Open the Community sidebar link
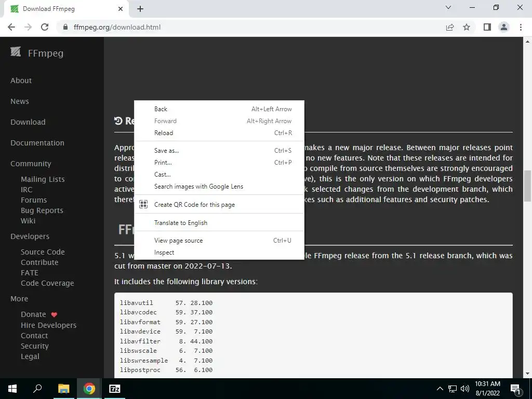This screenshot has width=532, height=399. (x=31, y=164)
